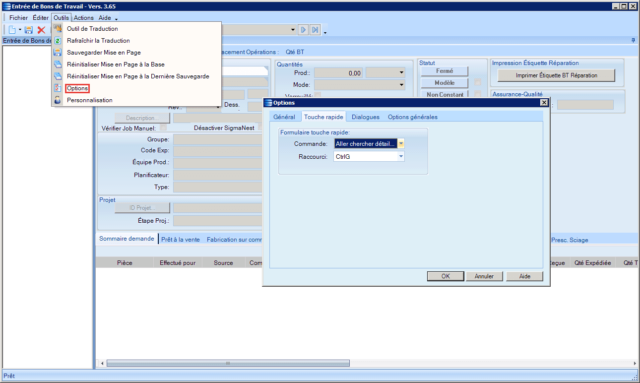Click the Code Exp input field
640x383 pixels.
coord(218,151)
